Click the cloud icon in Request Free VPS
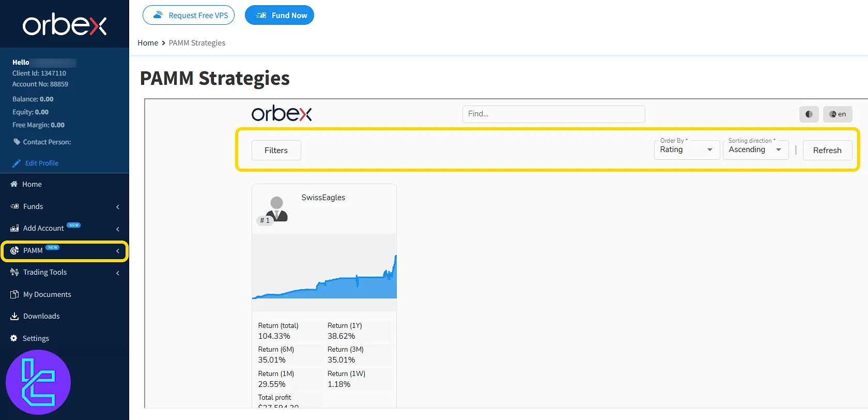The height and width of the screenshot is (420, 868). (x=158, y=15)
